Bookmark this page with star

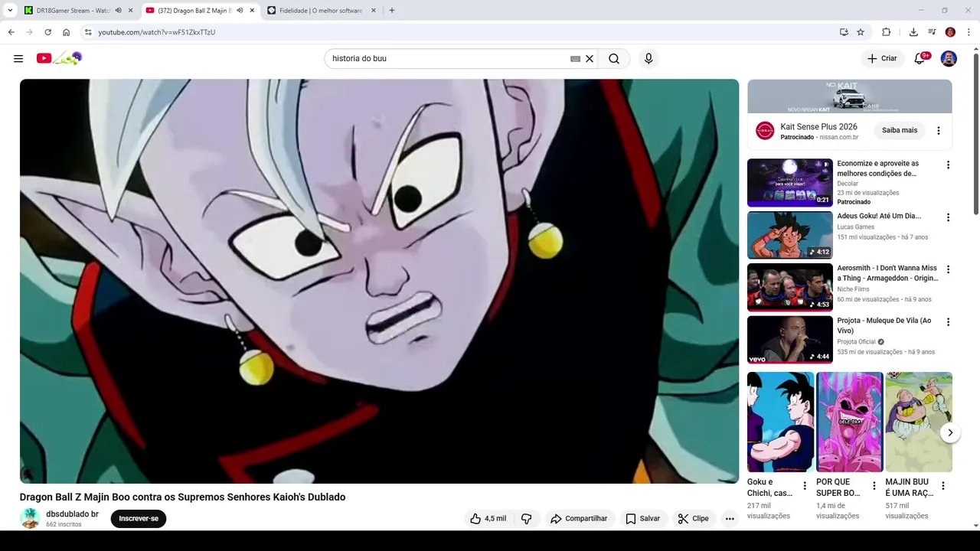(x=861, y=32)
